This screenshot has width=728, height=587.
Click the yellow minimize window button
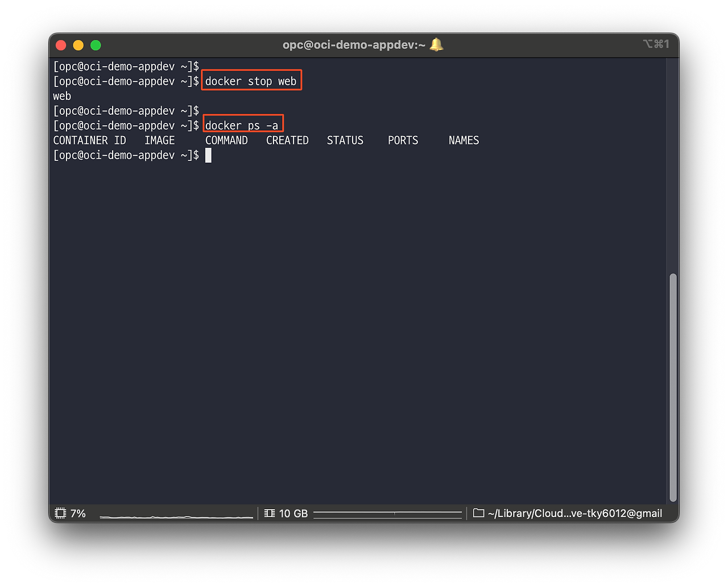pyautogui.click(x=78, y=46)
